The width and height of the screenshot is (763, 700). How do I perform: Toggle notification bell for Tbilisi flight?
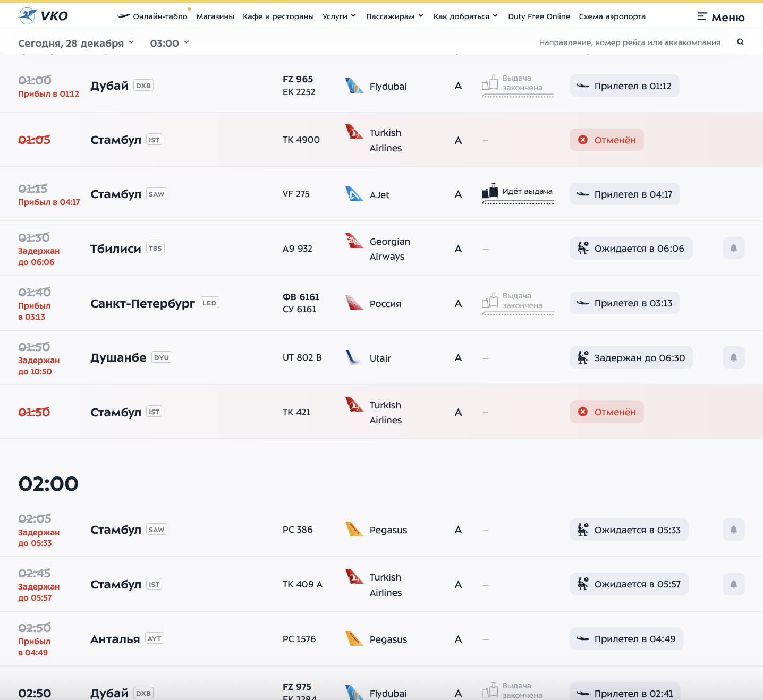[733, 248]
